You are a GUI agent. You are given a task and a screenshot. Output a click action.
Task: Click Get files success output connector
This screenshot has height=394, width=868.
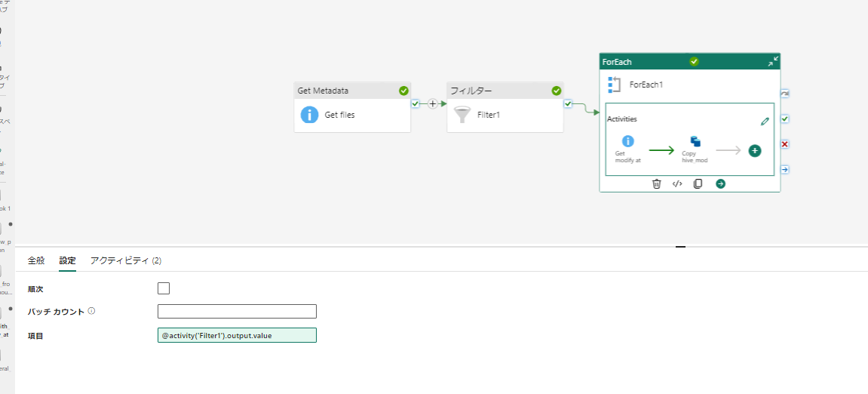[416, 103]
